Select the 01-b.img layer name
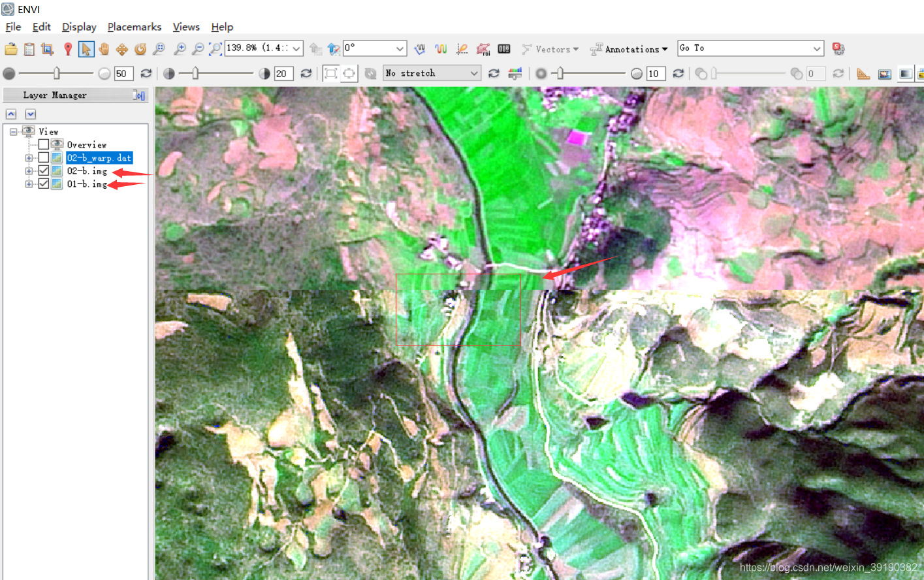Screen dimensions: 924x580 (87, 184)
